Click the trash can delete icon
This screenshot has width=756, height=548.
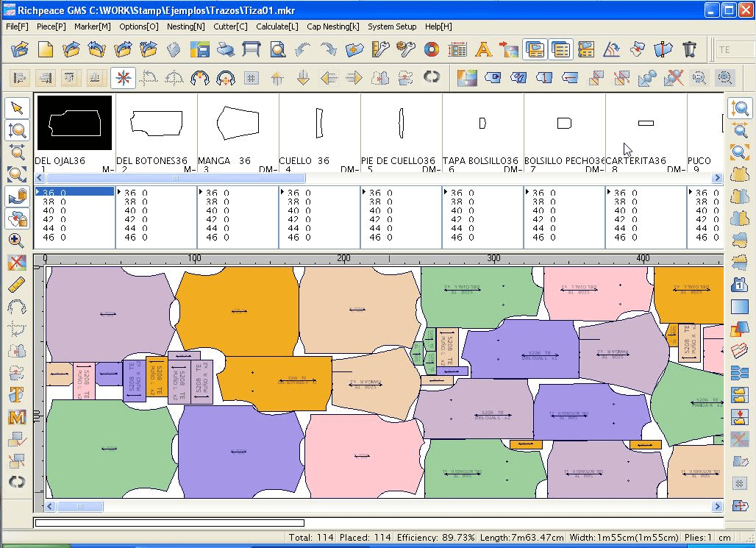pyautogui.click(x=689, y=50)
